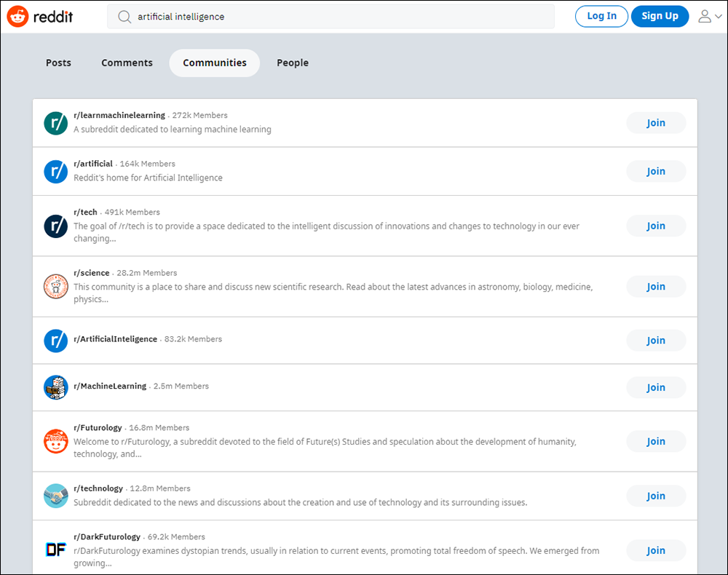Screen dimensions: 728x575
Task: Switch to the Posts tab
Action: click(x=58, y=63)
